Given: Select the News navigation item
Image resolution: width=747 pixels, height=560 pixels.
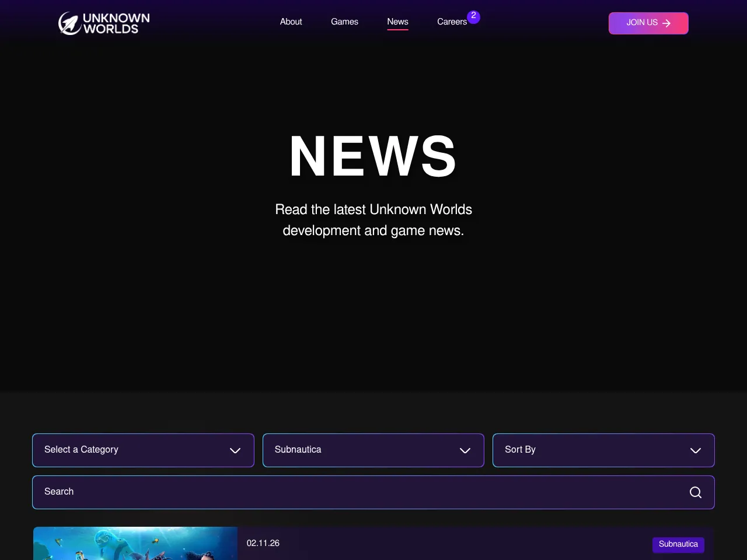Looking at the screenshot, I should click(x=397, y=22).
